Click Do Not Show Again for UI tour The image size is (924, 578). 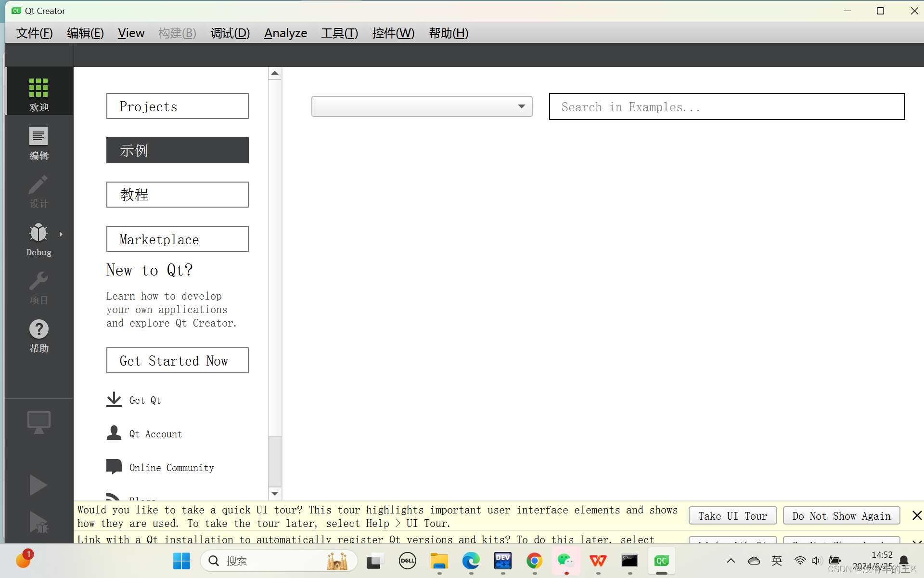click(x=841, y=516)
